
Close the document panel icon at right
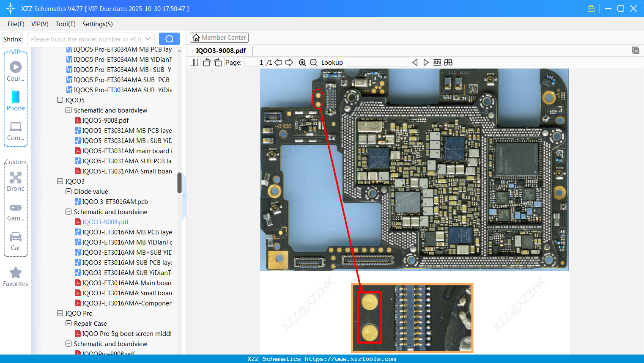[636, 50]
